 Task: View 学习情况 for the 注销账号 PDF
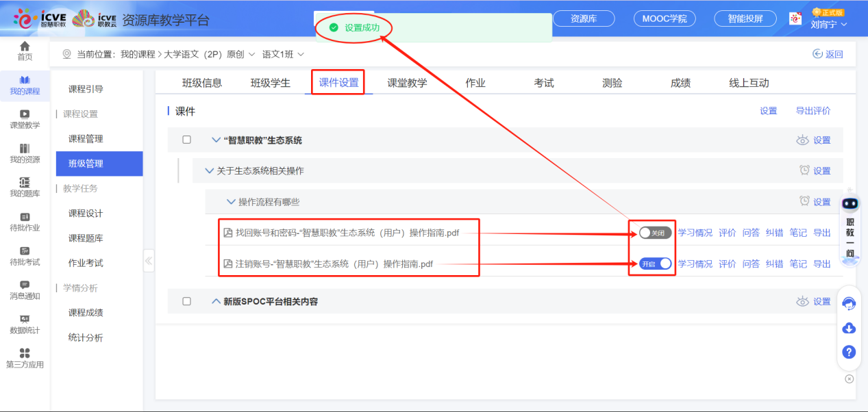tap(695, 263)
